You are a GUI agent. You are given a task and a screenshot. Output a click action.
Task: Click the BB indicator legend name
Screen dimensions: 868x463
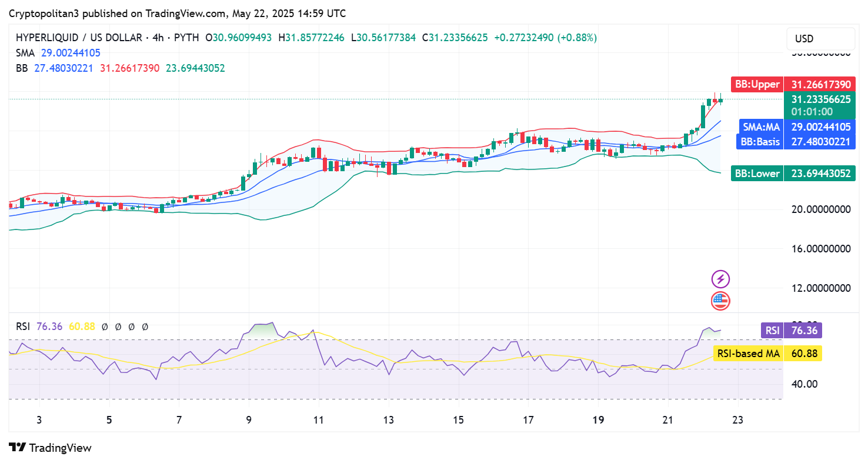pyautogui.click(x=22, y=68)
